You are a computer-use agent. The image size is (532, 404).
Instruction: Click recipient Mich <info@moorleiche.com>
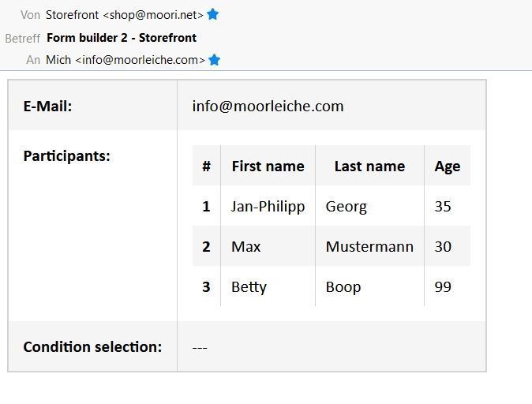coord(126,60)
